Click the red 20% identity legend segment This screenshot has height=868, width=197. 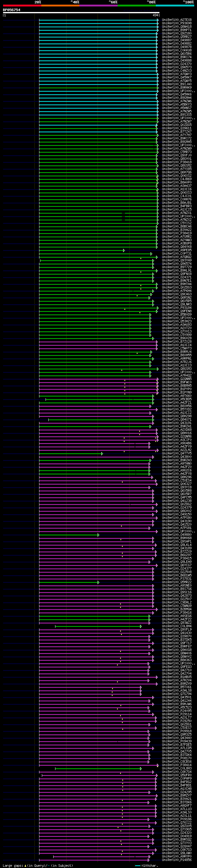(x=22, y=6)
